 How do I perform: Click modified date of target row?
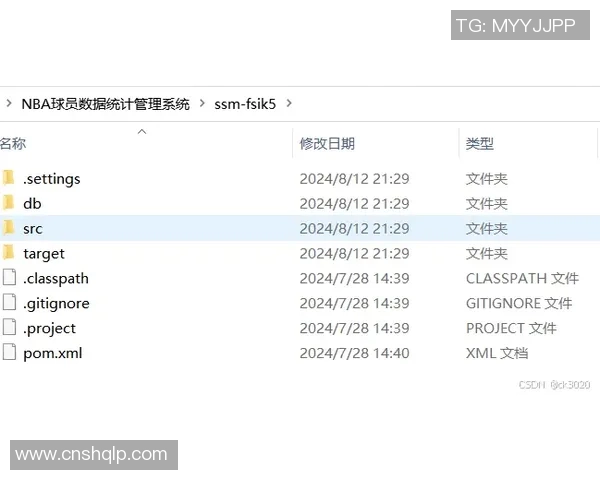354,253
